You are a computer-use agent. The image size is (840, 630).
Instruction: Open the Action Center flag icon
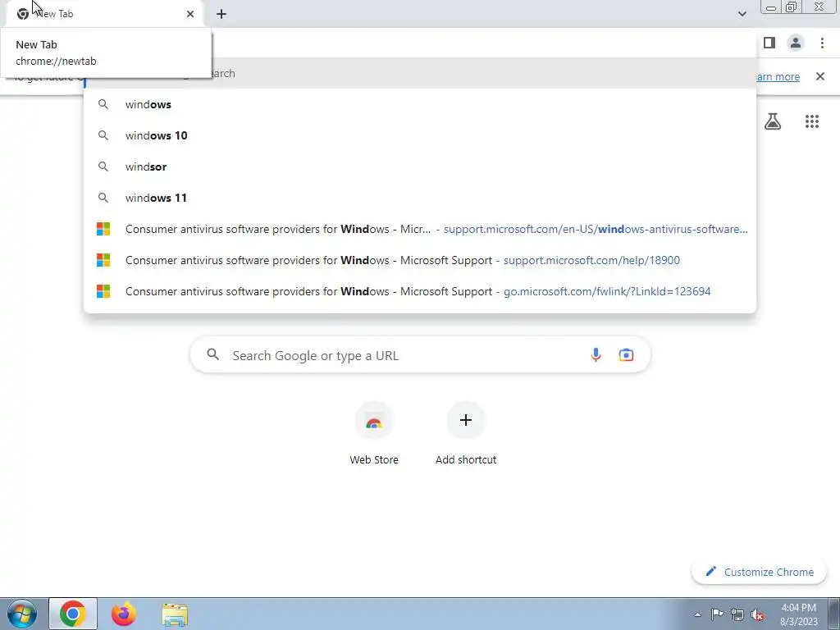pos(717,614)
